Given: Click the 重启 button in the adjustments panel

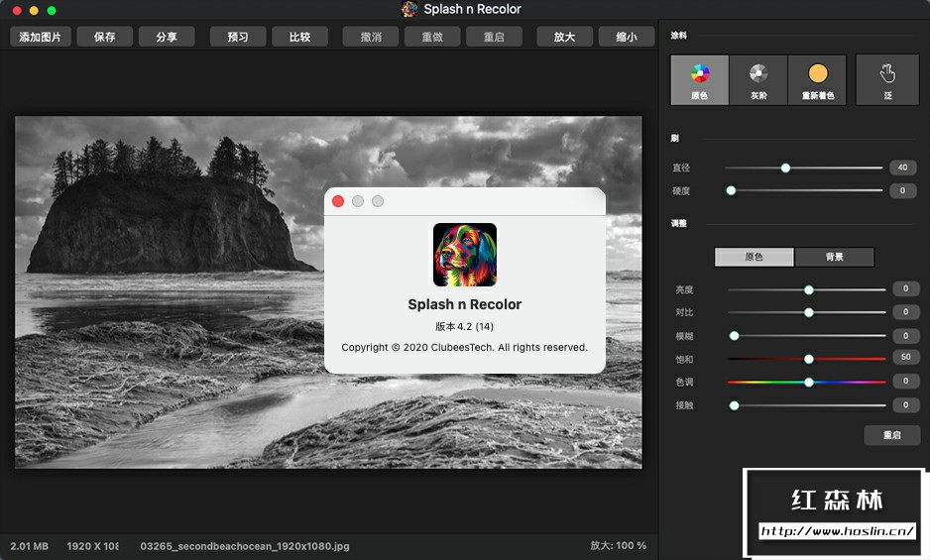Looking at the screenshot, I should (x=892, y=435).
